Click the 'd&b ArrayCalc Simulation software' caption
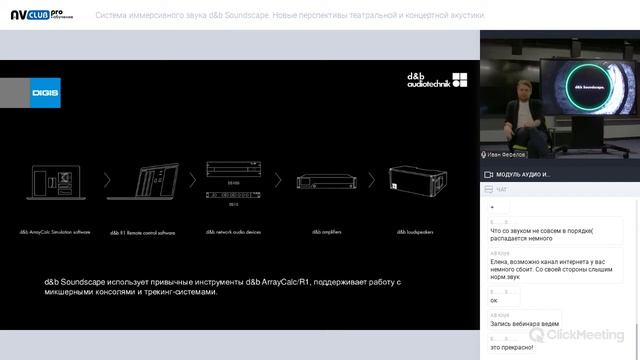This screenshot has height=360, width=640. click(55, 232)
